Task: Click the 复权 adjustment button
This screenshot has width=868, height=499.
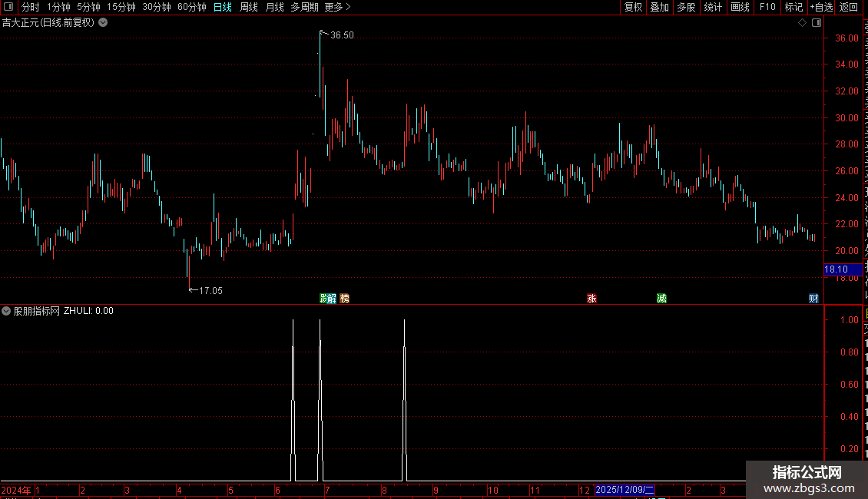Action: (633, 7)
